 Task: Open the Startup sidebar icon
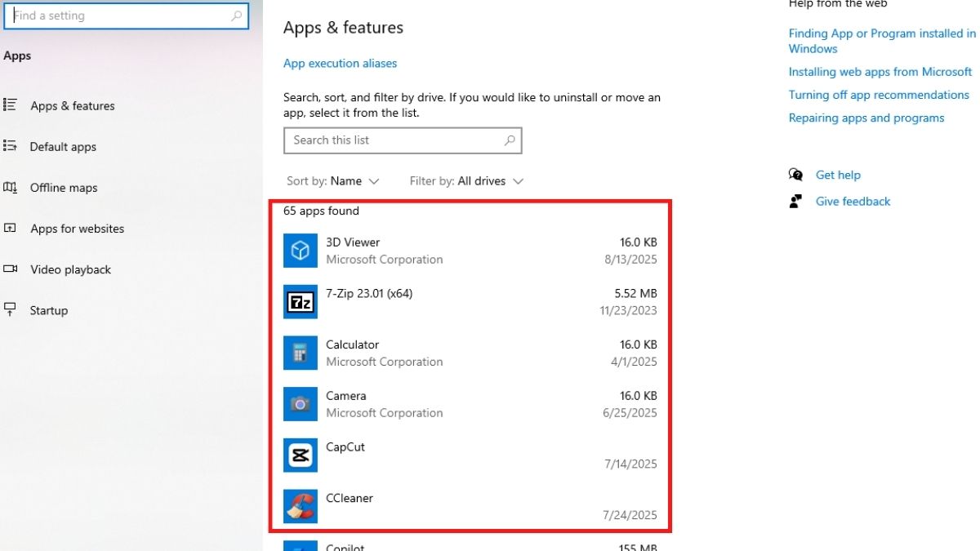(11, 309)
